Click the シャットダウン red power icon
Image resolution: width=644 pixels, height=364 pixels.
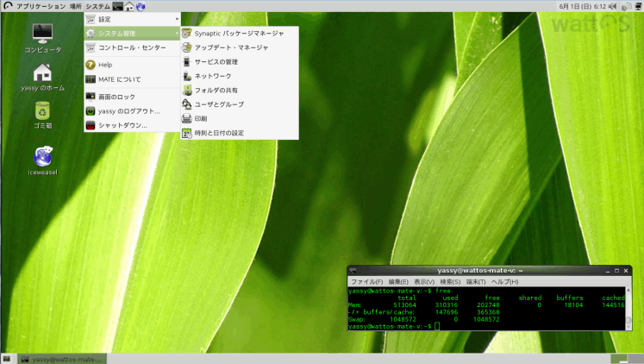91,125
